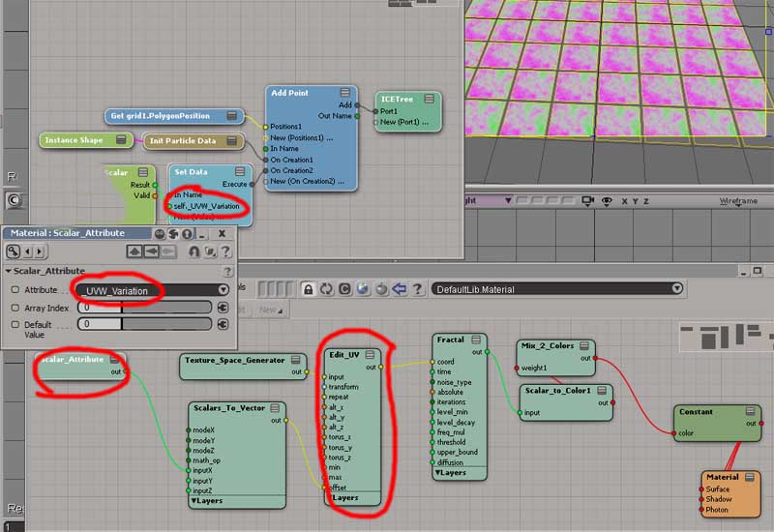Image resolution: width=774 pixels, height=532 pixels.
Task: Open the Wireframe display mode menu
Action: click(737, 200)
